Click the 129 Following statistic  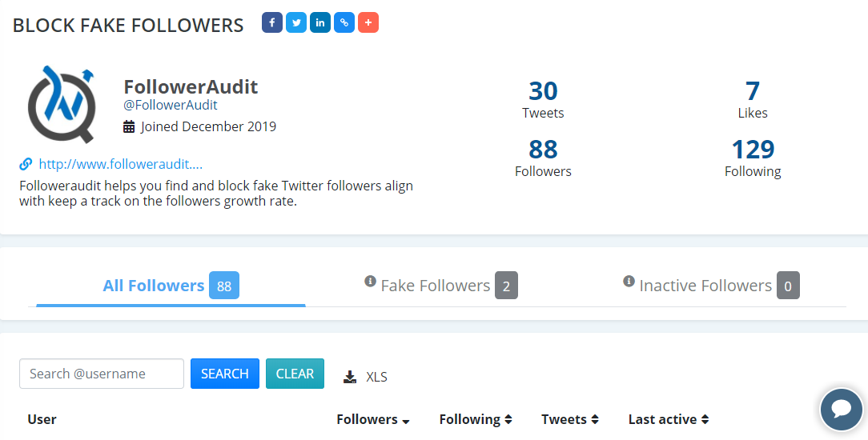pyautogui.click(x=753, y=158)
